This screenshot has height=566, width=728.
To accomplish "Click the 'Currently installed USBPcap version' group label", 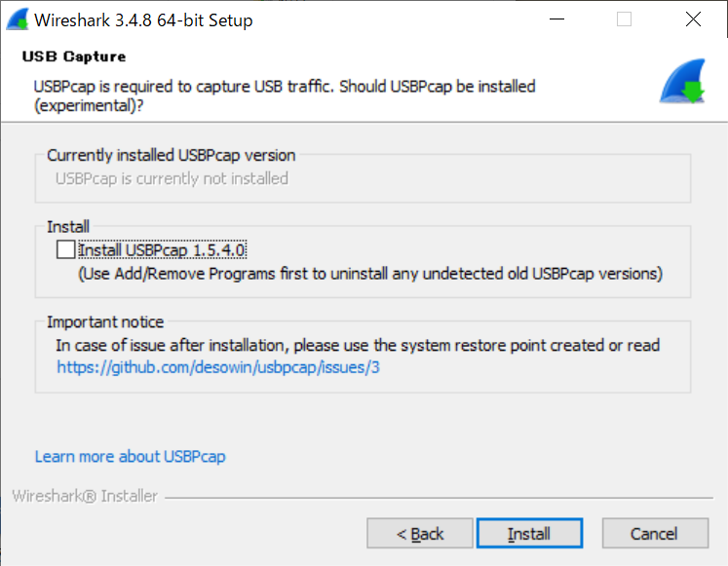I will (171, 156).
